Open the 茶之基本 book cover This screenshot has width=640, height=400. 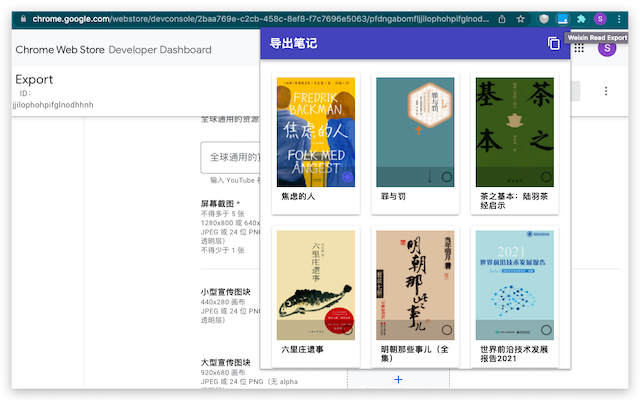coord(515,132)
